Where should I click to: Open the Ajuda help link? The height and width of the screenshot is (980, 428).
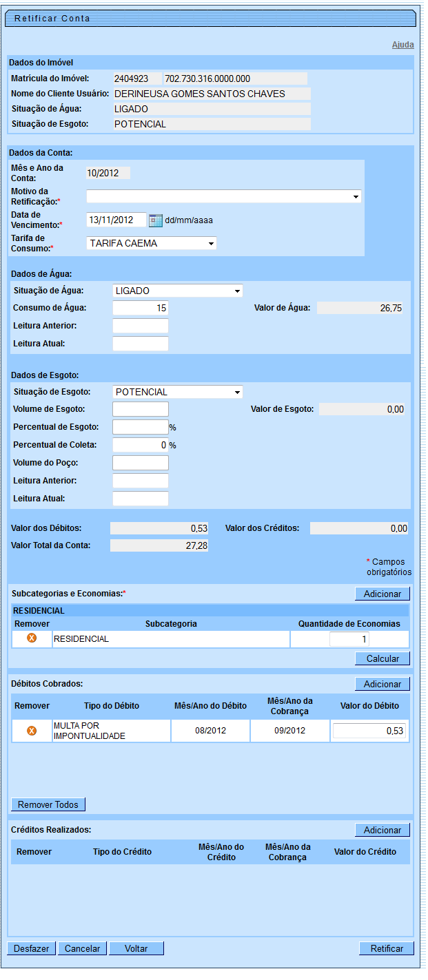[x=403, y=45]
